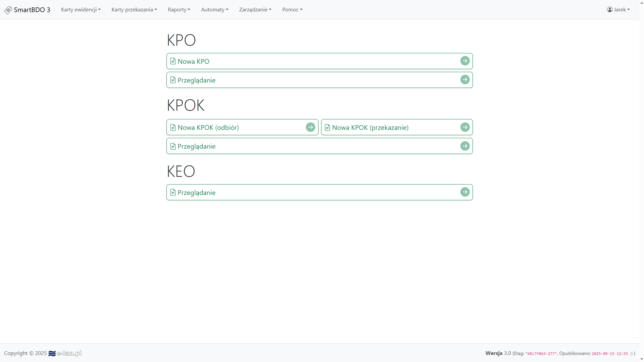Open the Karty przekazania dropdown menu

pyautogui.click(x=134, y=10)
